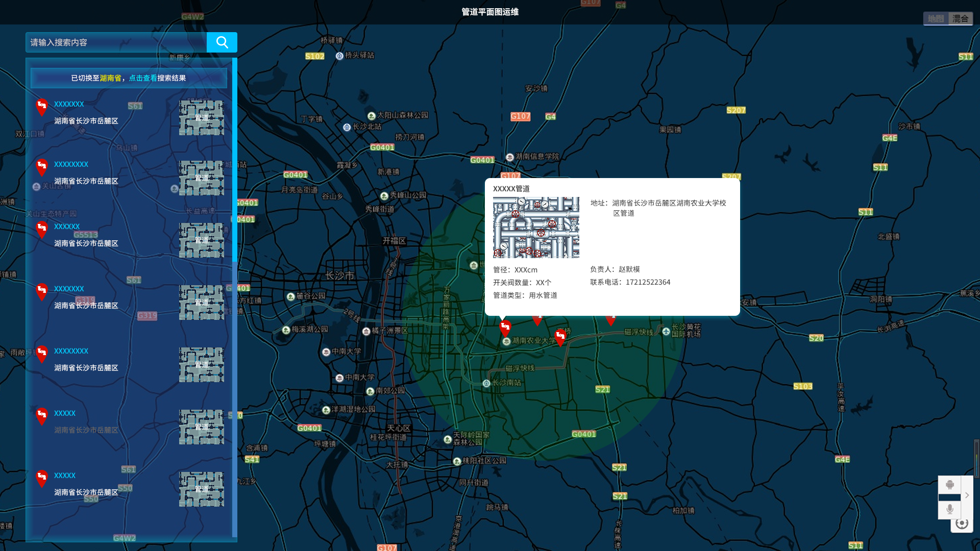Click the 橘子洲景区 scenic spot icon
Screen dimensions: 980x551
point(366,332)
